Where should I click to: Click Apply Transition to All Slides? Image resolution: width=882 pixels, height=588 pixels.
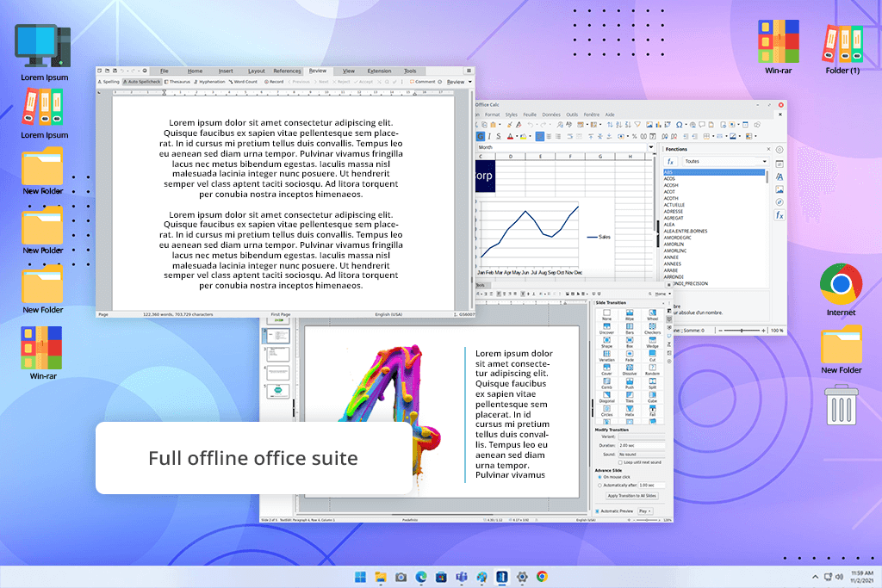[631, 496]
